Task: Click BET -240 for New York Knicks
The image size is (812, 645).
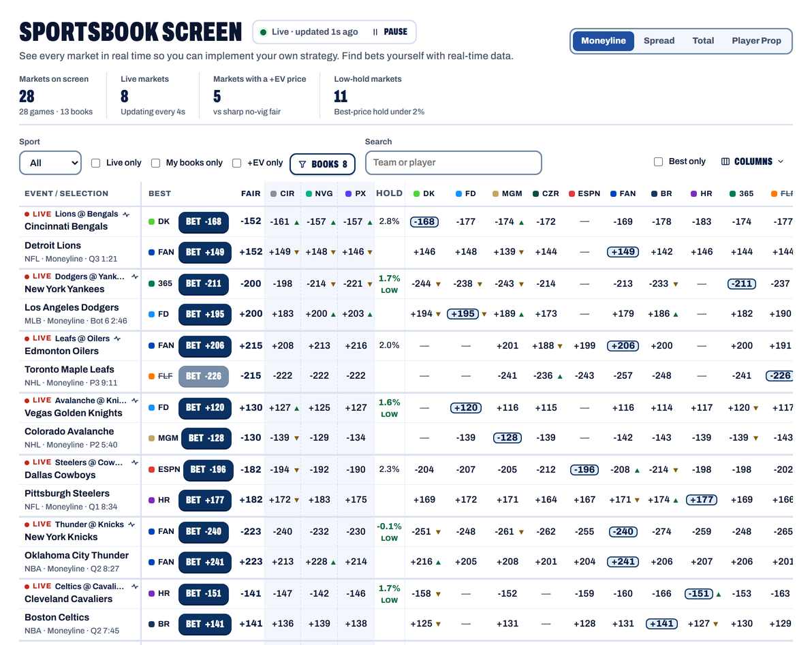Action: point(204,532)
